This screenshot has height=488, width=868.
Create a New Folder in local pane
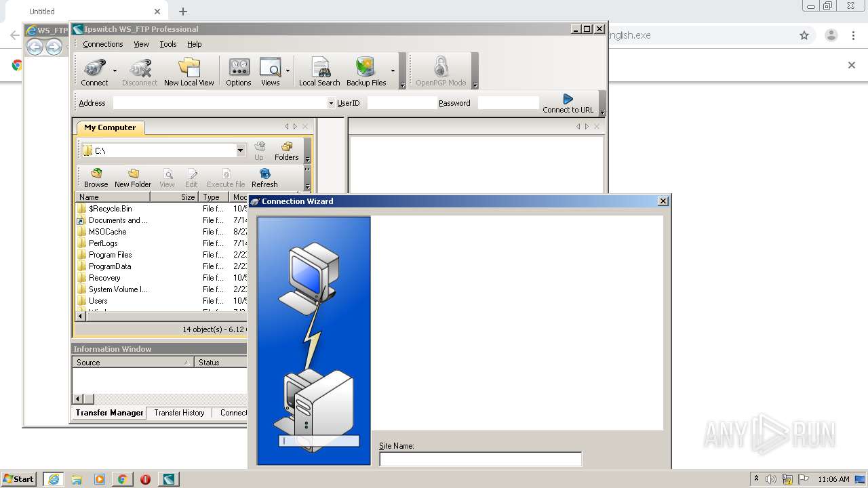tap(133, 178)
